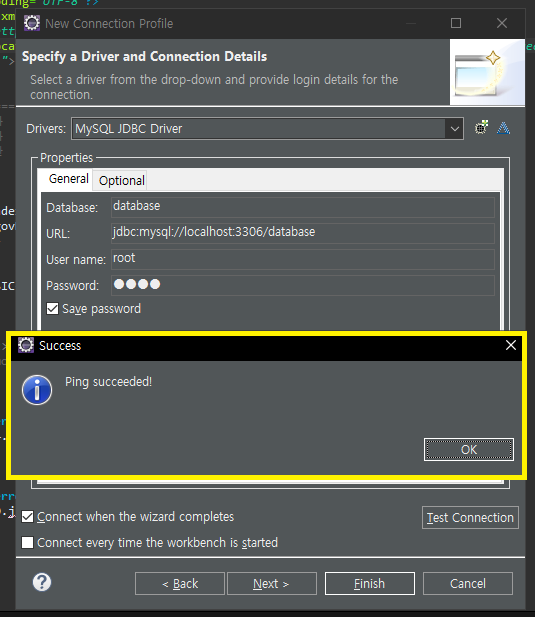Click the Test Connection button
The width and height of the screenshot is (535, 617).
[470, 517]
